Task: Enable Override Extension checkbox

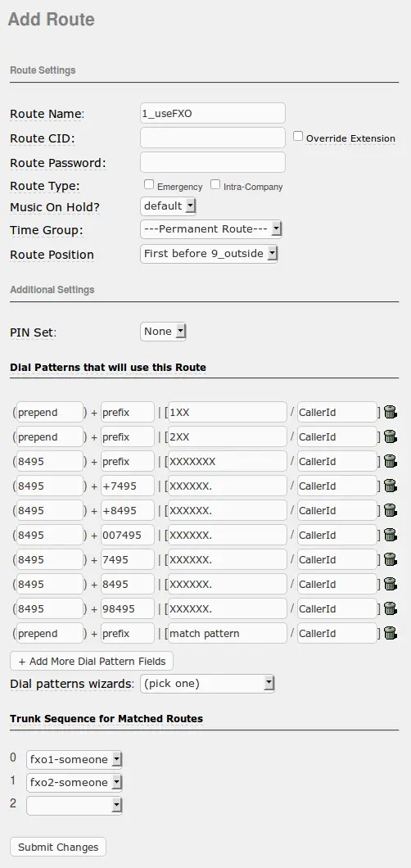Action: click(298, 136)
